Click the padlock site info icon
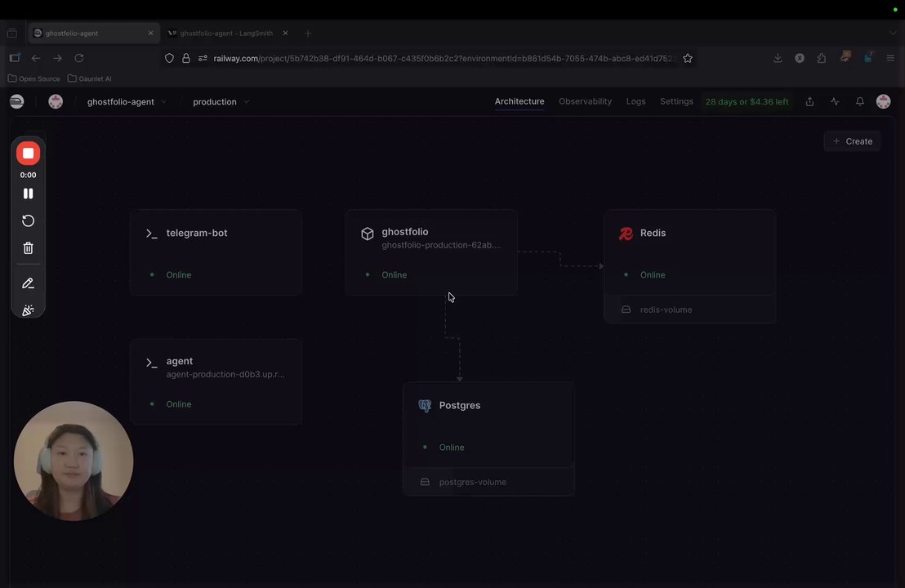Screen dimensions: 905x588 coord(186,58)
